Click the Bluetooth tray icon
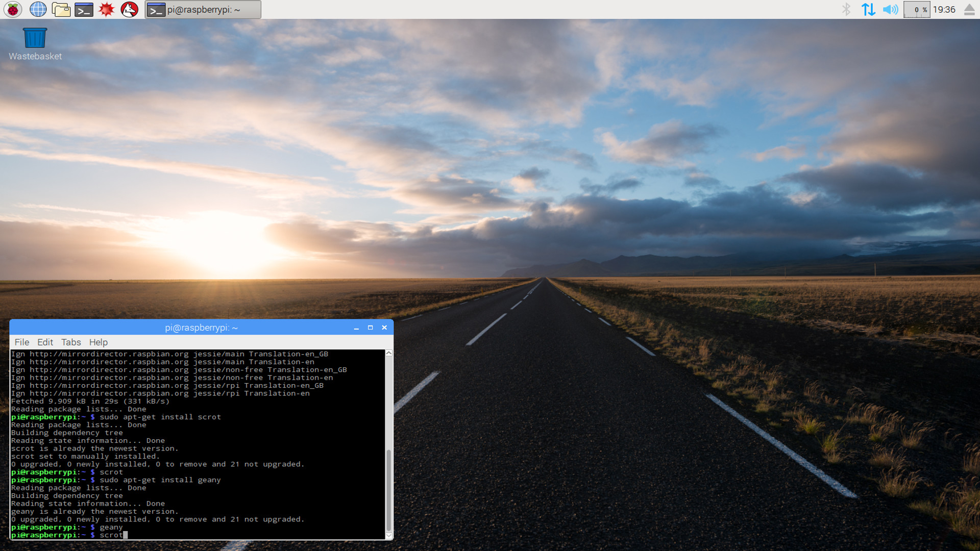 click(x=846, y=9)
